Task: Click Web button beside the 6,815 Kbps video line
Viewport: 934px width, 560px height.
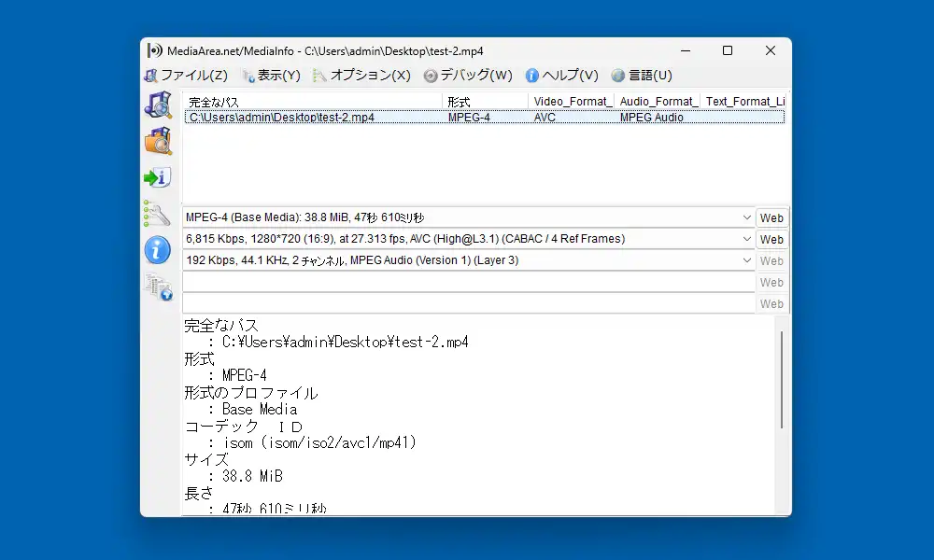Action: point(771,239)
